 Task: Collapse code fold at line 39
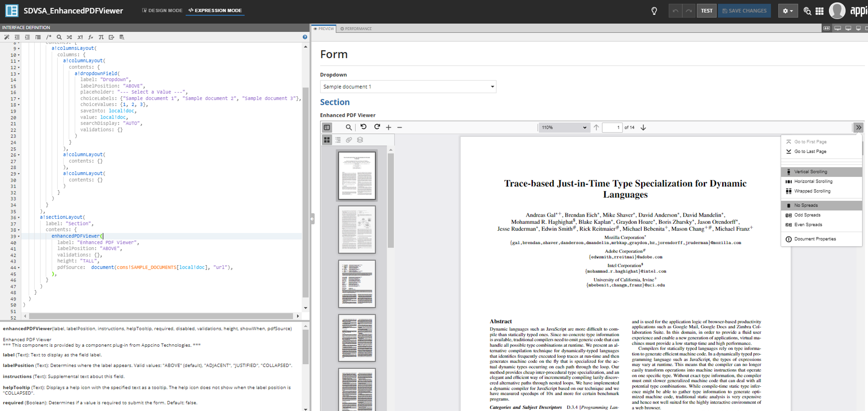pyautogui.click(x=19, y=237)
